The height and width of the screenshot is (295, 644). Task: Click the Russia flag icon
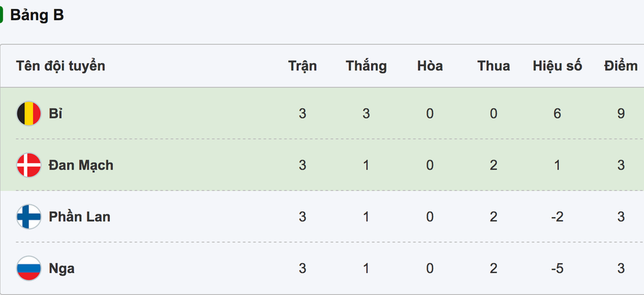click(29, 268)
